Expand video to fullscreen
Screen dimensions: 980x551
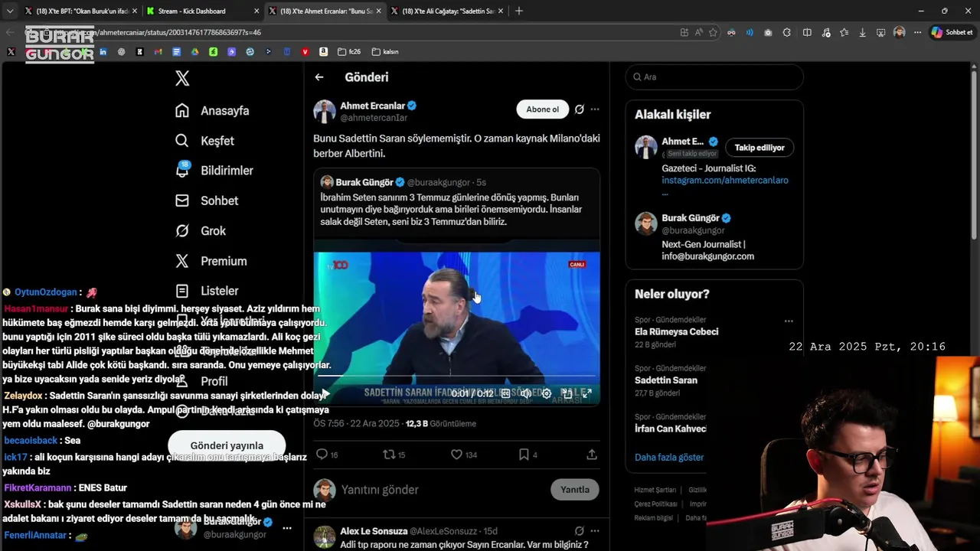pyautogui.click(x=587, y=394)
